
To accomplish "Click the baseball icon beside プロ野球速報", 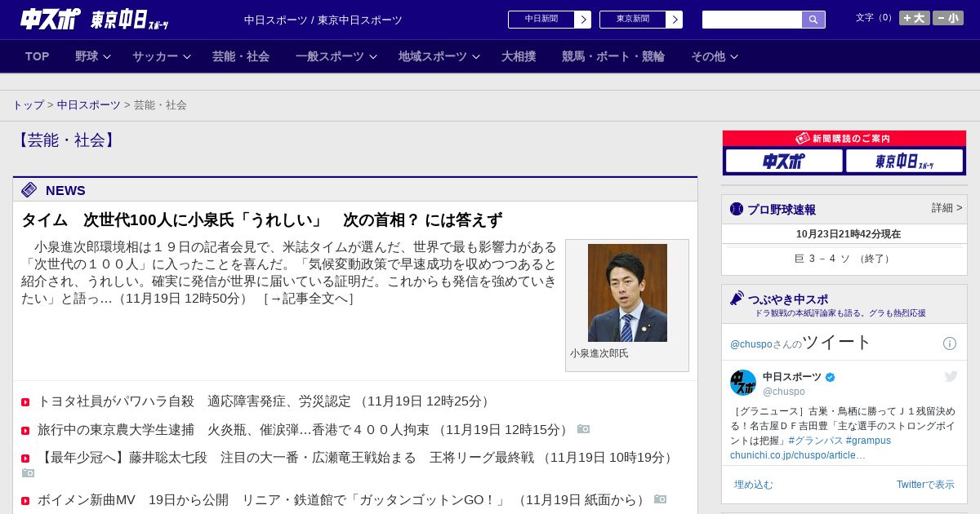I will (737, 209).
